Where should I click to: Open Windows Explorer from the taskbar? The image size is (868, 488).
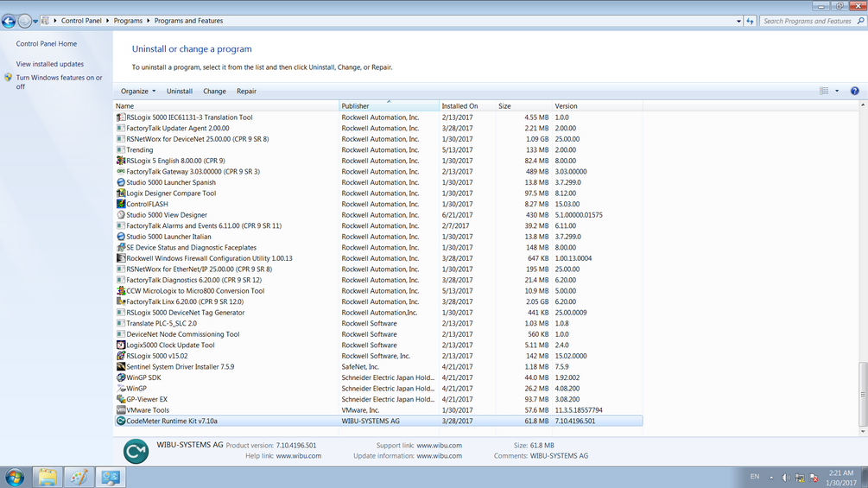(x=47, y=477)
